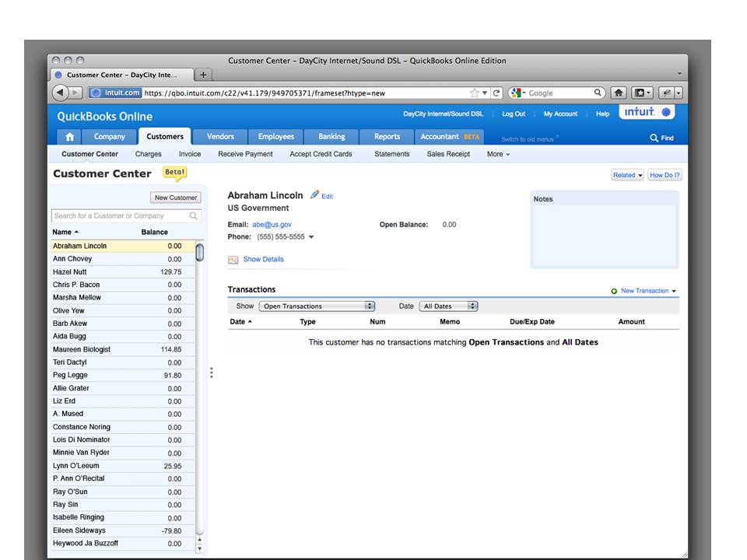Open the Invoice sub-menu link

(x=190, y=154)
